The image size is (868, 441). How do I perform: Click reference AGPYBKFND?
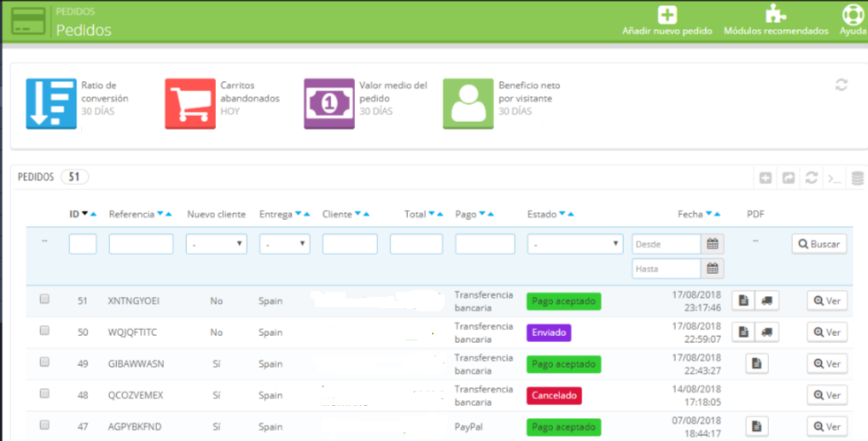[135, 427]
